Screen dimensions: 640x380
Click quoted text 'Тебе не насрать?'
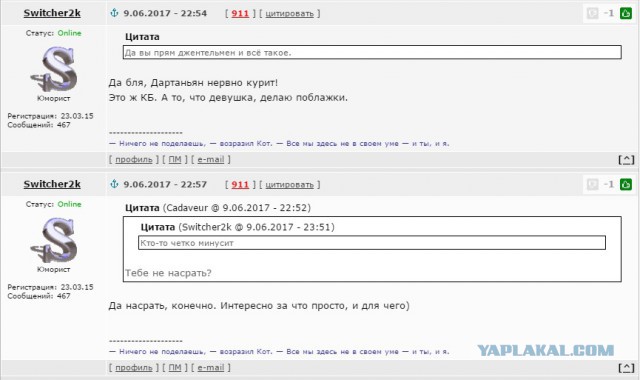coord(168,273)
